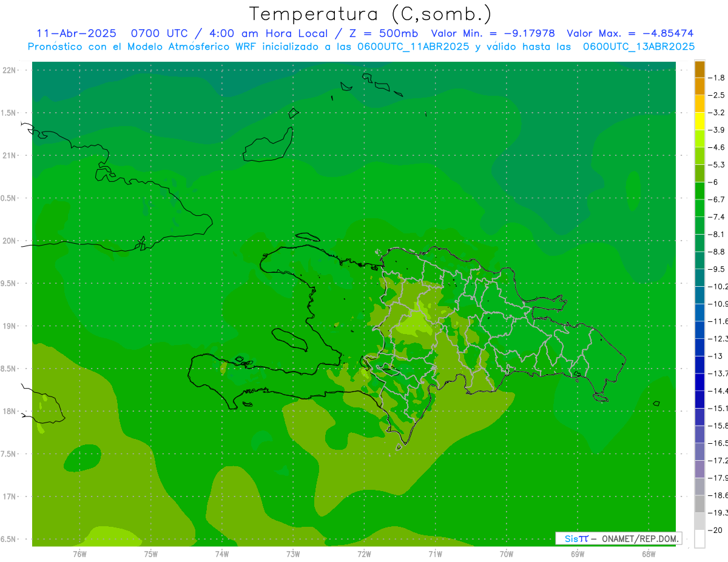Pick the white swatch below the -20 label

tap(699, 539)
